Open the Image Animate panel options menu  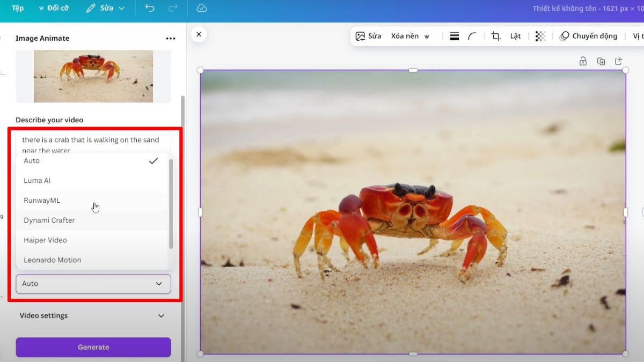(171, 38)
